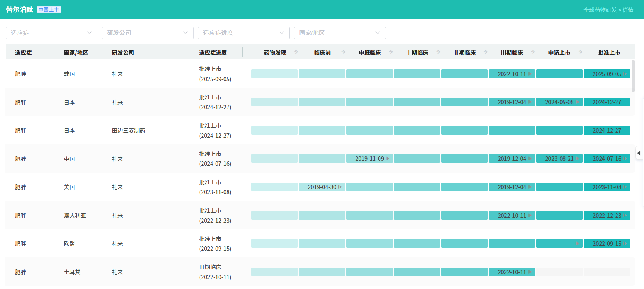This screenshot has height=289, width=644.
Task: Click arrow icon beside Japan 2024-05-08 application date
Action: click(x=577, y=102)
